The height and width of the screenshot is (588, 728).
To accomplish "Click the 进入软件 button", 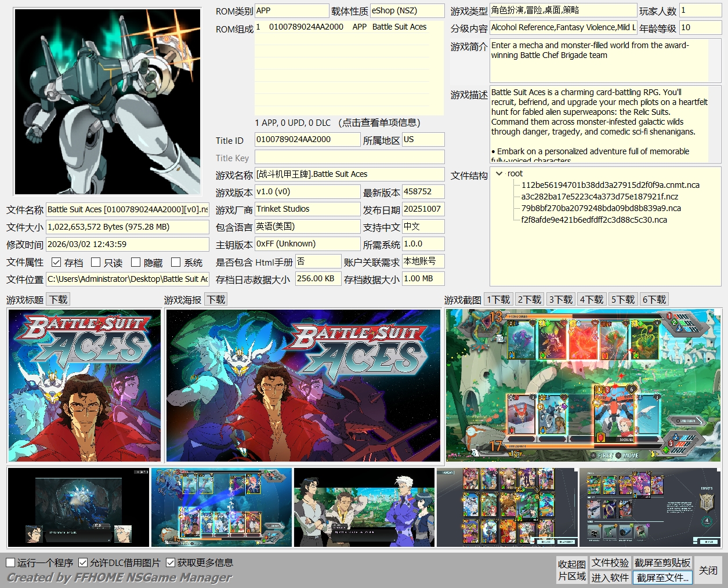I will point(610,578).
